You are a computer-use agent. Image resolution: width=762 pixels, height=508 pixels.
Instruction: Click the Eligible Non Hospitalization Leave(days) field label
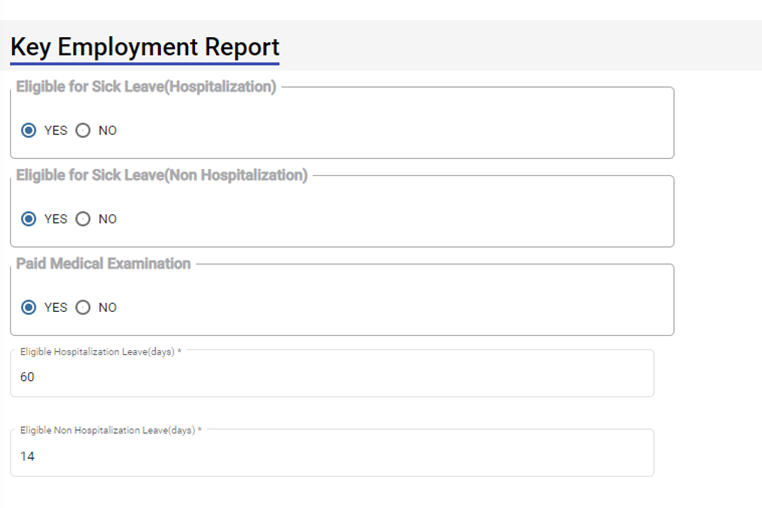[x=110, y=430]
